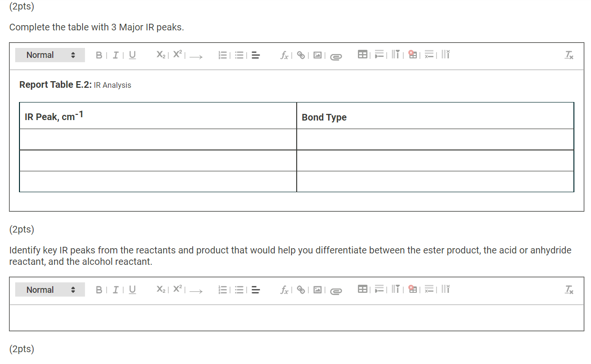Toggle italic text in the bottom editor
591x364 pixels.
(x=114, y=289)
